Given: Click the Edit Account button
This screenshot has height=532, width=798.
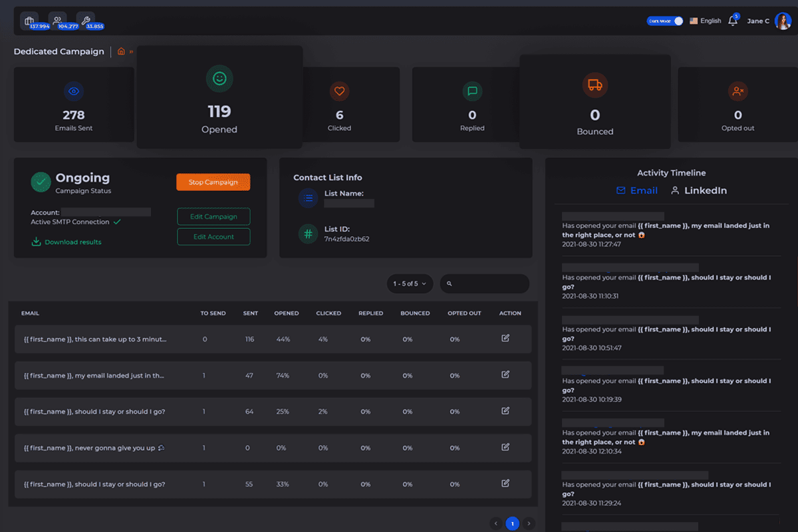Looking at the screenshot, I should 213,237.
